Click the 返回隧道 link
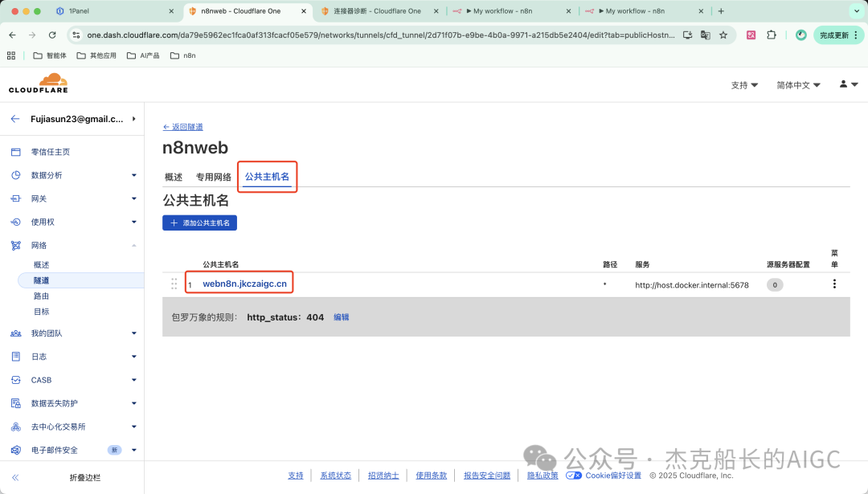The image size is (868, 494). coord(182,127)
